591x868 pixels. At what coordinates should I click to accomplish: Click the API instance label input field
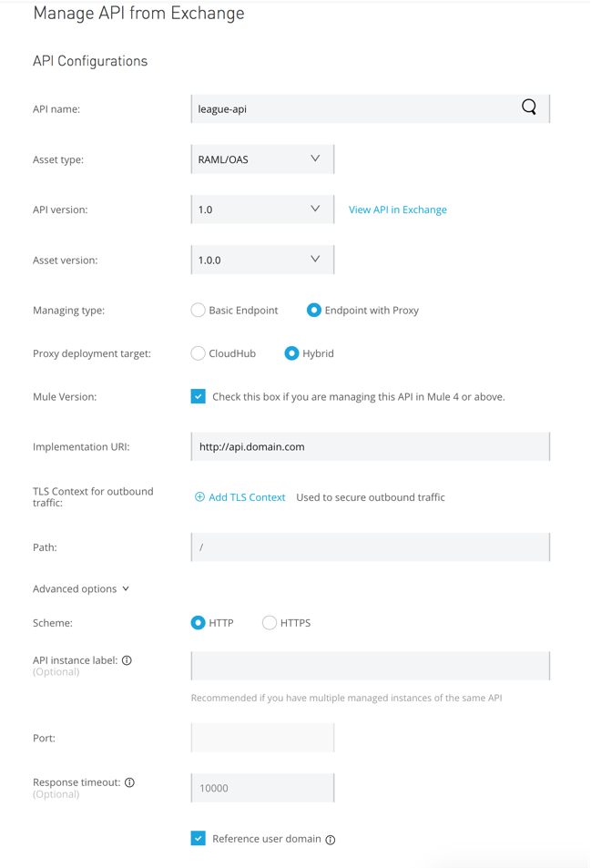pos(364,665)
